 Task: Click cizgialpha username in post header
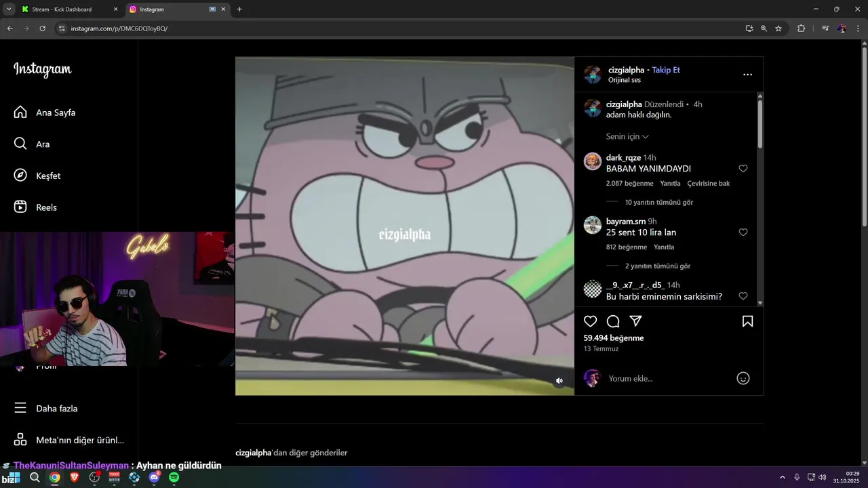(x=626, y=70)
